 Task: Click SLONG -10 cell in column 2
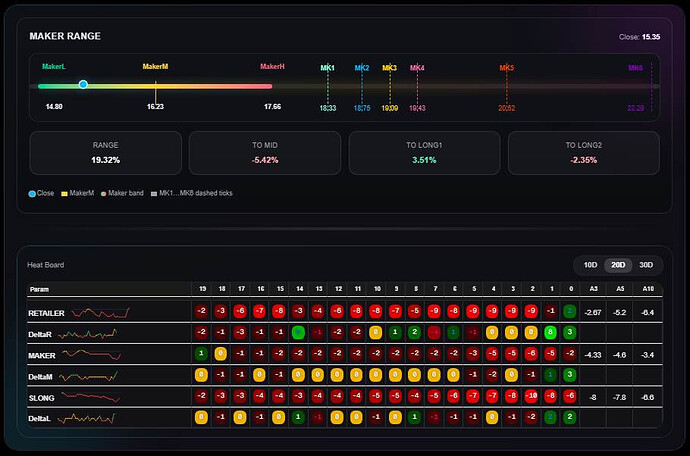pos(531,396)
